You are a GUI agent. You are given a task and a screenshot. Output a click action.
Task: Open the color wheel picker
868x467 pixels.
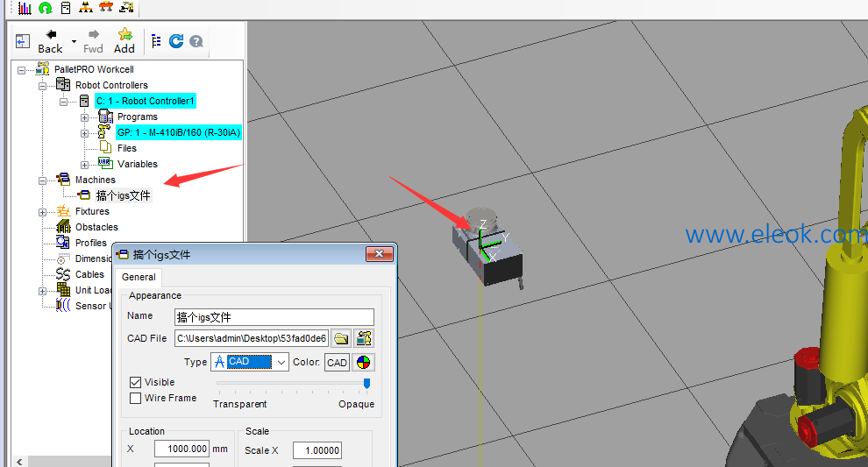tap(364, 363)
